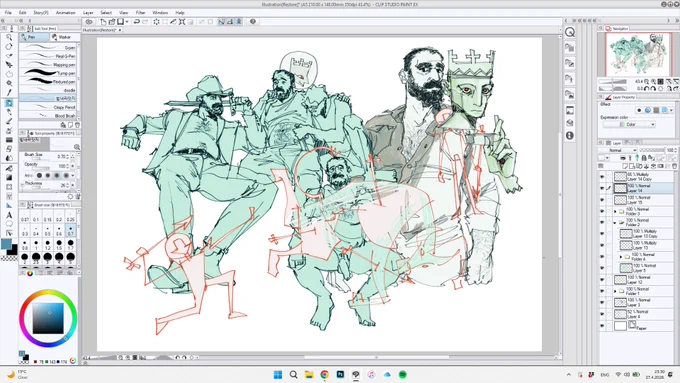Open the Normal blending mode dropdown

[617, 150]
